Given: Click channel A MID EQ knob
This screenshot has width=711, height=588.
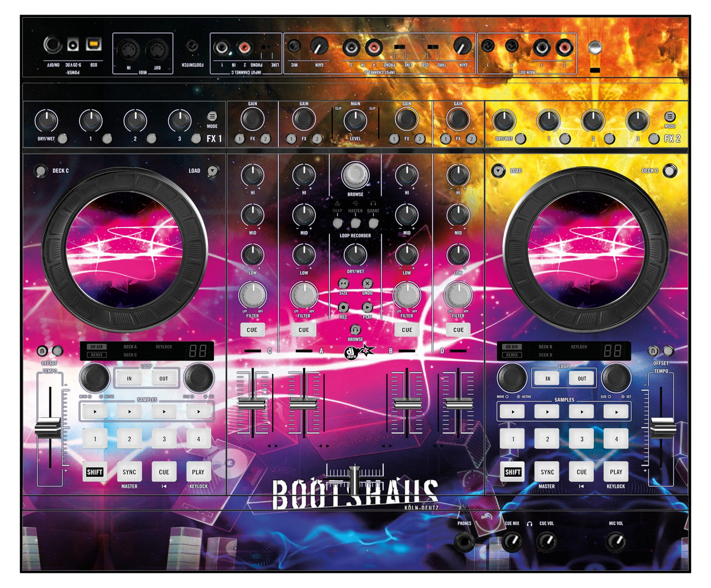Looking at the screenshot, I should click(304, 215).
